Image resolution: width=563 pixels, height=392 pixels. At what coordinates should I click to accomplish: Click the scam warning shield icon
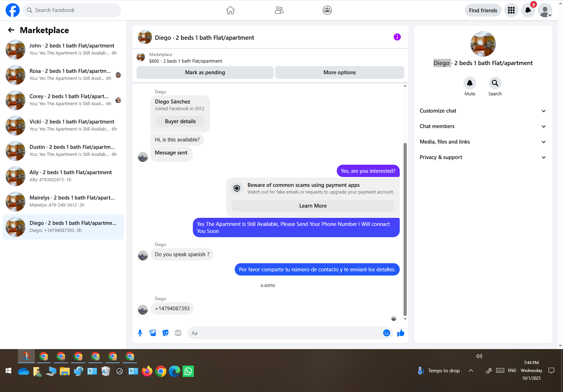click(x=237, y=188)
